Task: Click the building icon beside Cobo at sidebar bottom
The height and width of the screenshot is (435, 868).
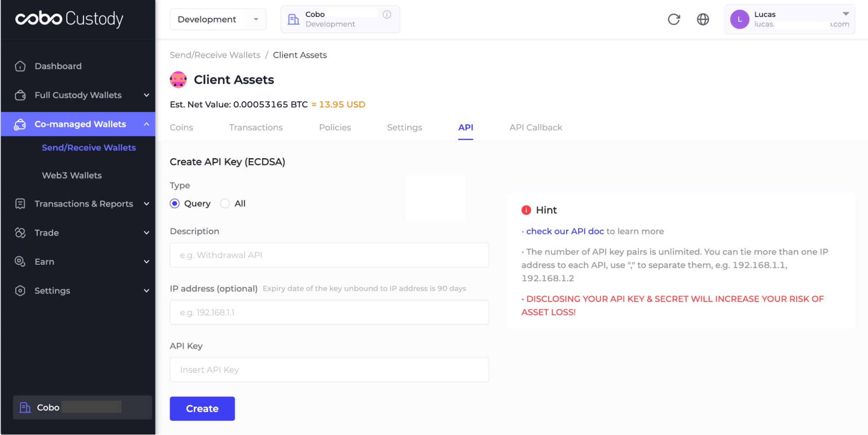Action: tap(25, 408)
